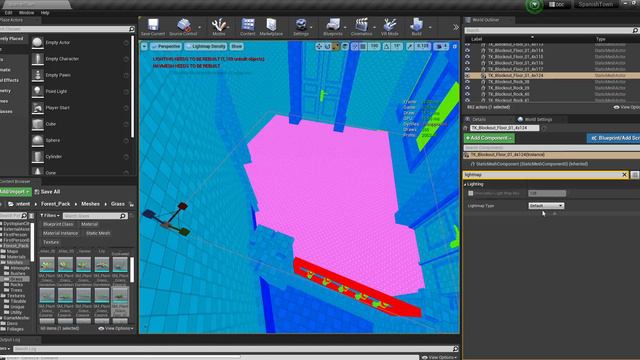The image size is (640, 360).
Task: Click the Cinematics clapperboard icon
Action: [x=361, y=27]
